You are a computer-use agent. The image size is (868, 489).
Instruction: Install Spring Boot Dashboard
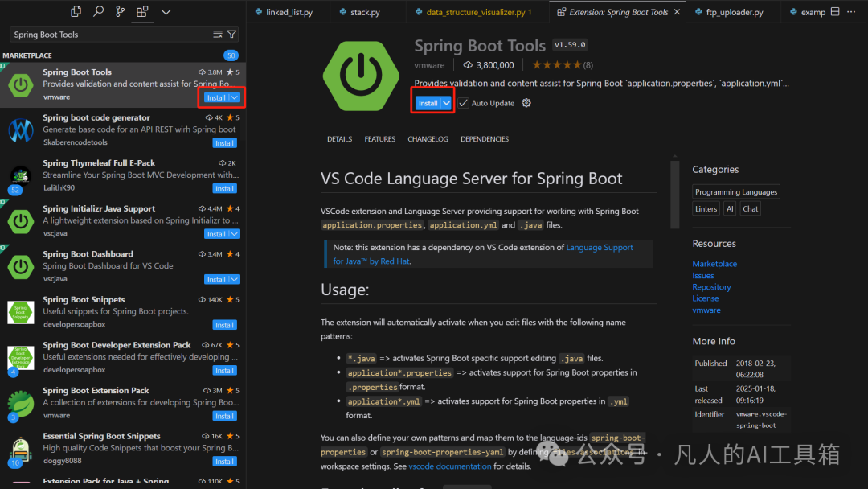[216, 280]
